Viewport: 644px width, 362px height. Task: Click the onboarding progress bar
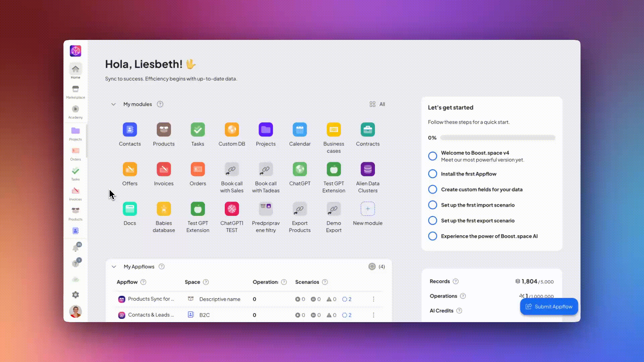(x=497, y=138)
